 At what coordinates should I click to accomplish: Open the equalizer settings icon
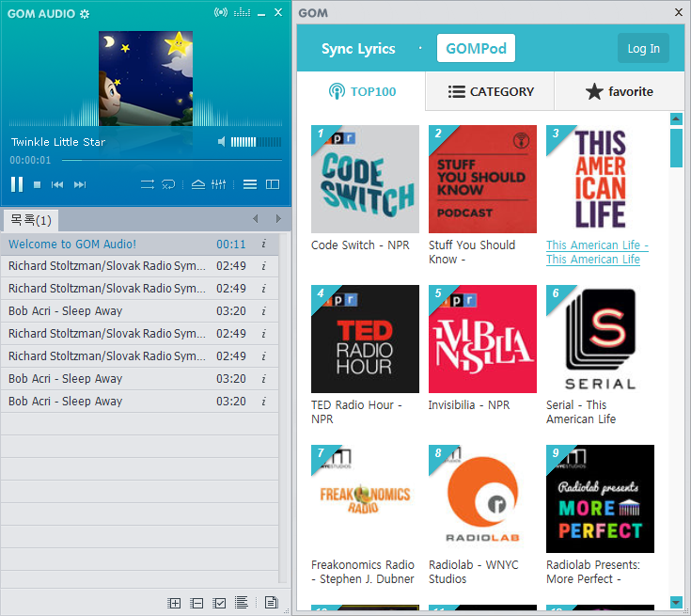218,184
